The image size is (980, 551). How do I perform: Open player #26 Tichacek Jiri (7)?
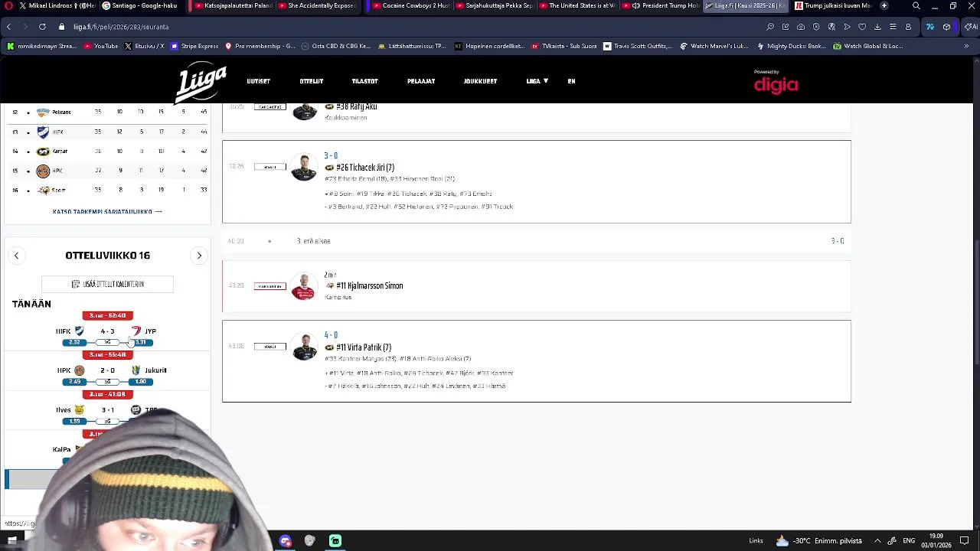[364, 168]
